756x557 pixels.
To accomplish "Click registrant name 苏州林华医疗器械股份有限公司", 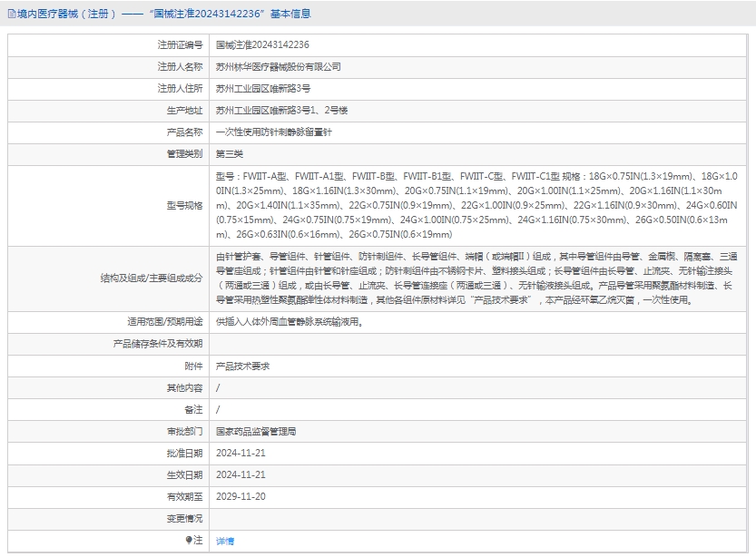I will coord(278,67).
